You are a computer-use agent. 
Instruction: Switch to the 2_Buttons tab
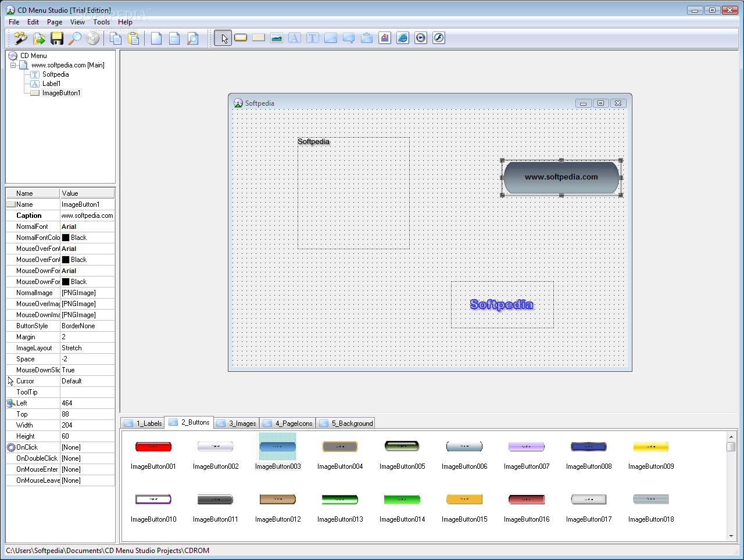click(189, 422)
